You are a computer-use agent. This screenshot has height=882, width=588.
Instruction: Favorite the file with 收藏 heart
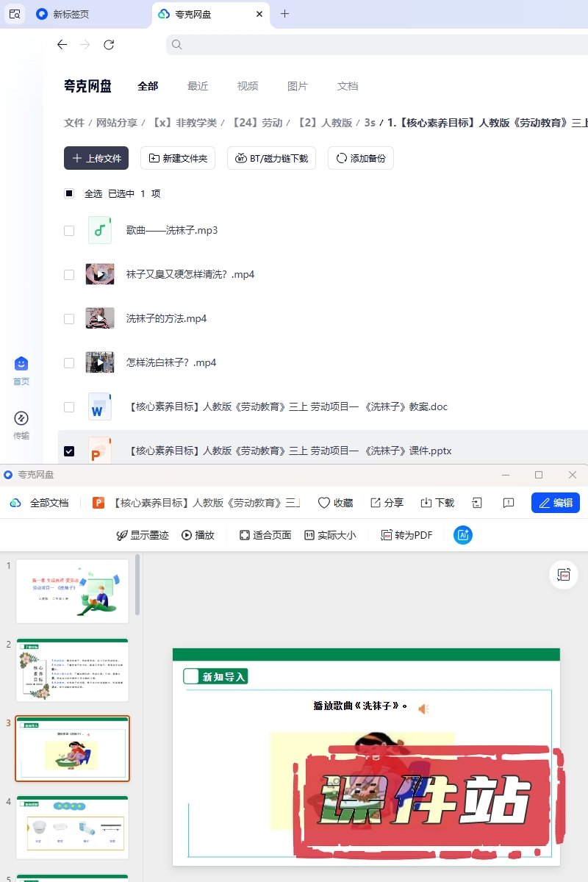click(335, 503)
